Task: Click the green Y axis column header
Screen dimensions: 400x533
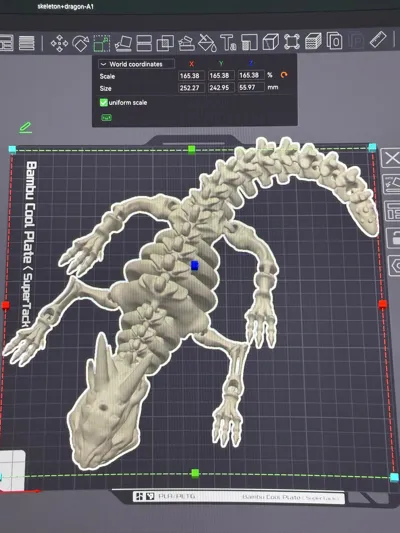Action: [x=221, y=64]
